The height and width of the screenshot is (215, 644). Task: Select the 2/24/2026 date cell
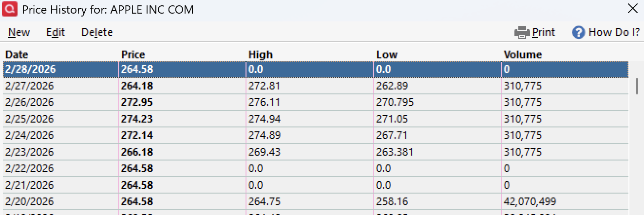[29, 136]
